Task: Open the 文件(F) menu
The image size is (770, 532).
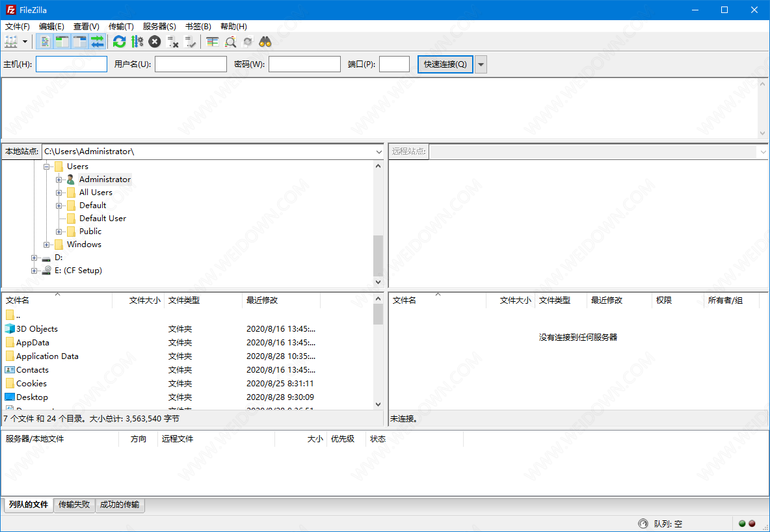Action: tap(17, 27)
